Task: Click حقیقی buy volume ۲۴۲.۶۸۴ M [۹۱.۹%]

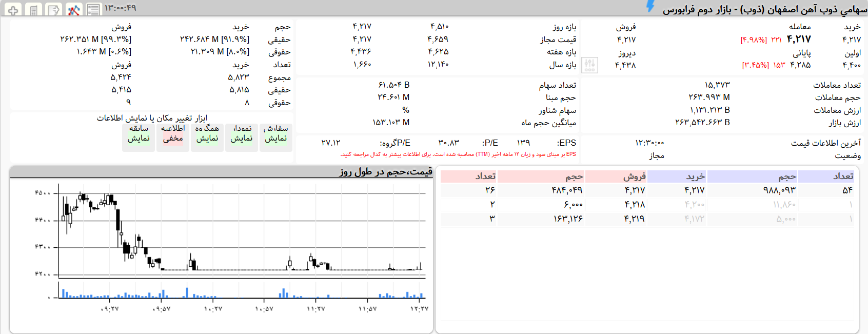Action: coord(214,39)
